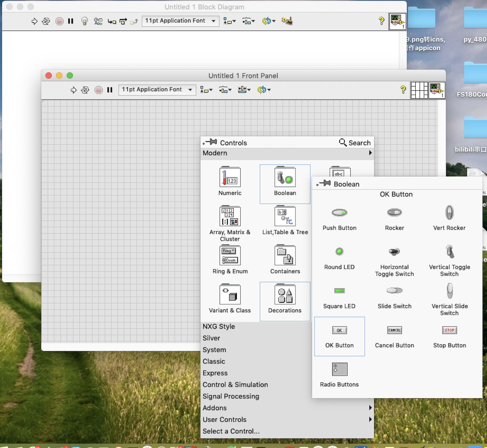Click the Abort Execution icon

(x=98, y=90)
